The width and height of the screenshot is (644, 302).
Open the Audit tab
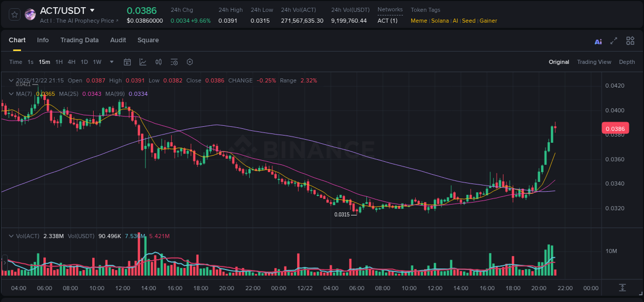pyautogui.click(x=118, y=40)
